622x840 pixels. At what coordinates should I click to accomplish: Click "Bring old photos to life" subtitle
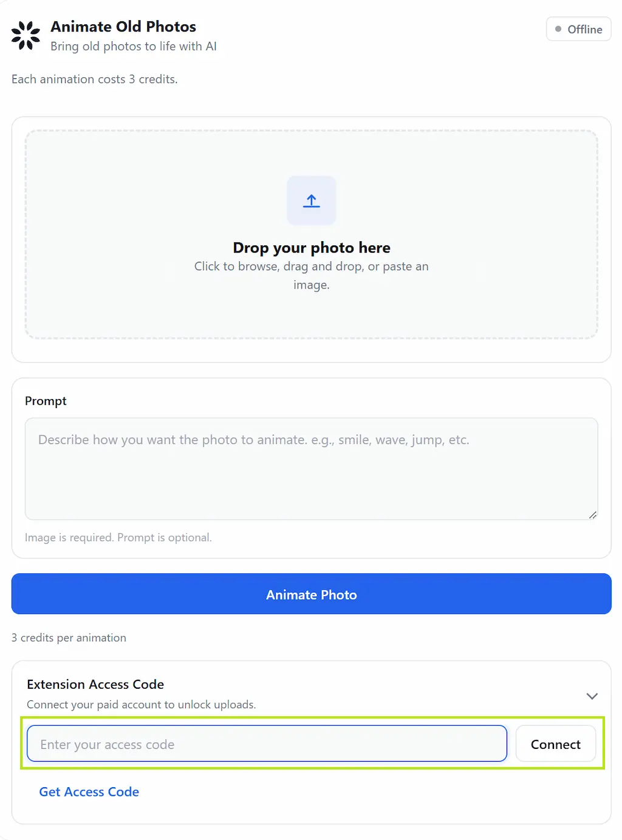133,47
